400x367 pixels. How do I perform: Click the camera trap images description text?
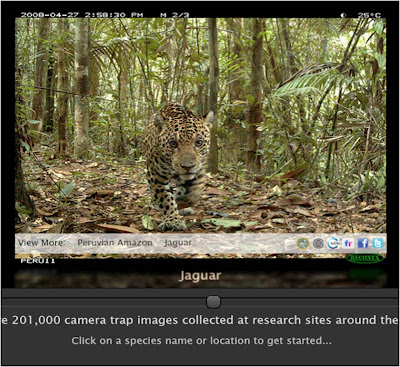200,320
